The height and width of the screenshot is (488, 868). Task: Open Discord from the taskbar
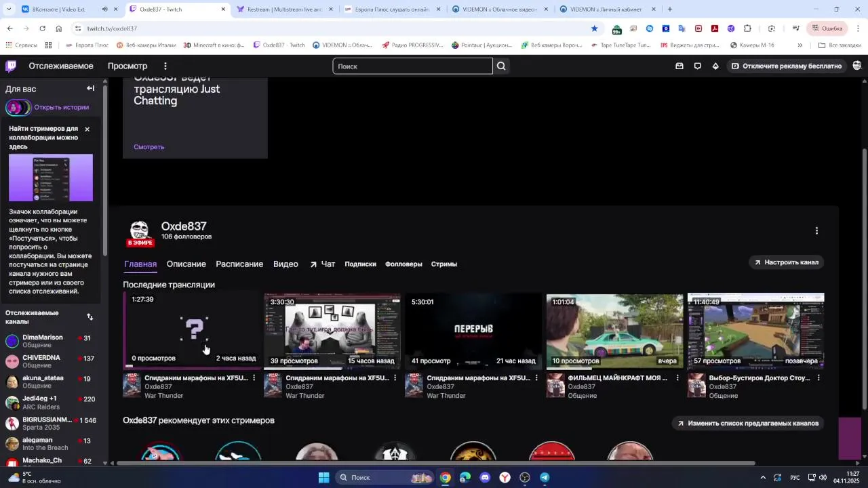click(x=485, y=478)
